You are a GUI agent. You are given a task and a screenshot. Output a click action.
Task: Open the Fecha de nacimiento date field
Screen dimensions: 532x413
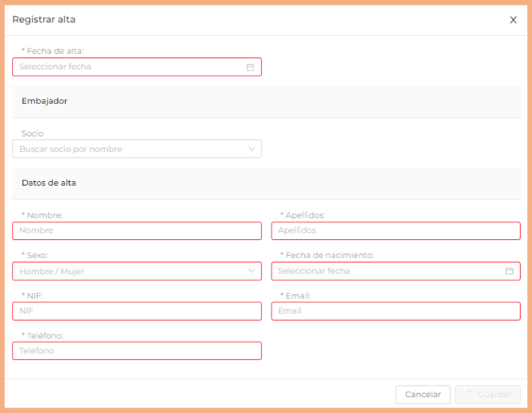tap(387, 271)
